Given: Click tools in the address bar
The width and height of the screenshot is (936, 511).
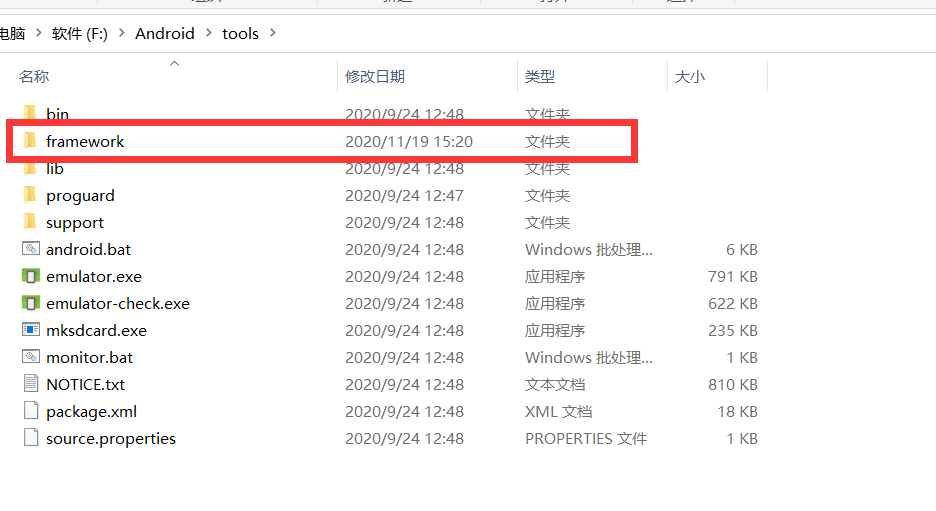Looking at the screenshot, I should point(240,33).
